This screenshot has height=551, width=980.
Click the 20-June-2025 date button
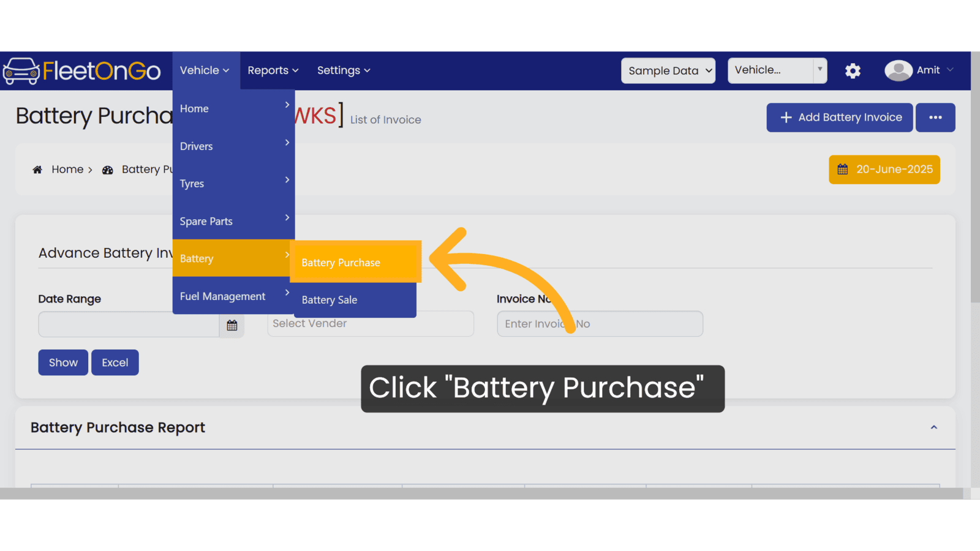click(x=884, y=170)
